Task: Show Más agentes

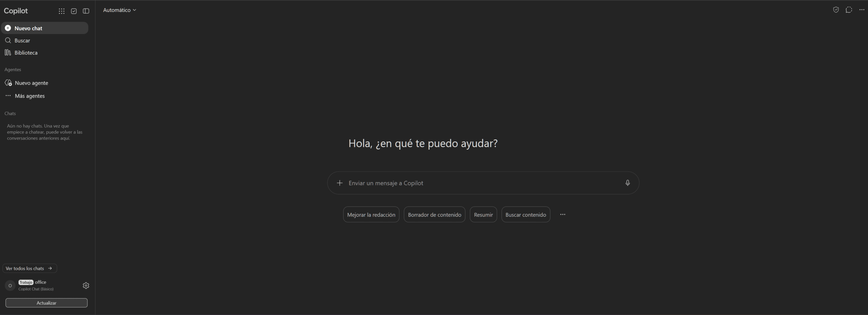Action: coord(45,96)
